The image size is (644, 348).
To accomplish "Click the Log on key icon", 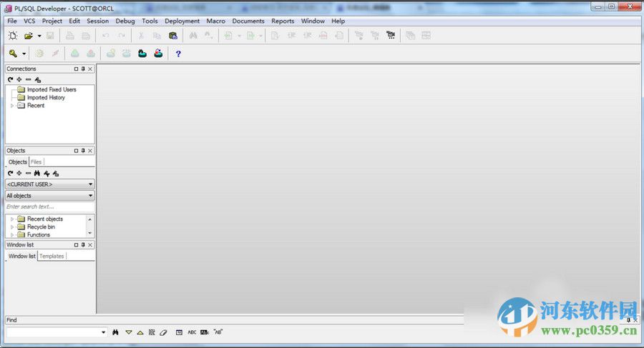I will (x=13, y=54).
